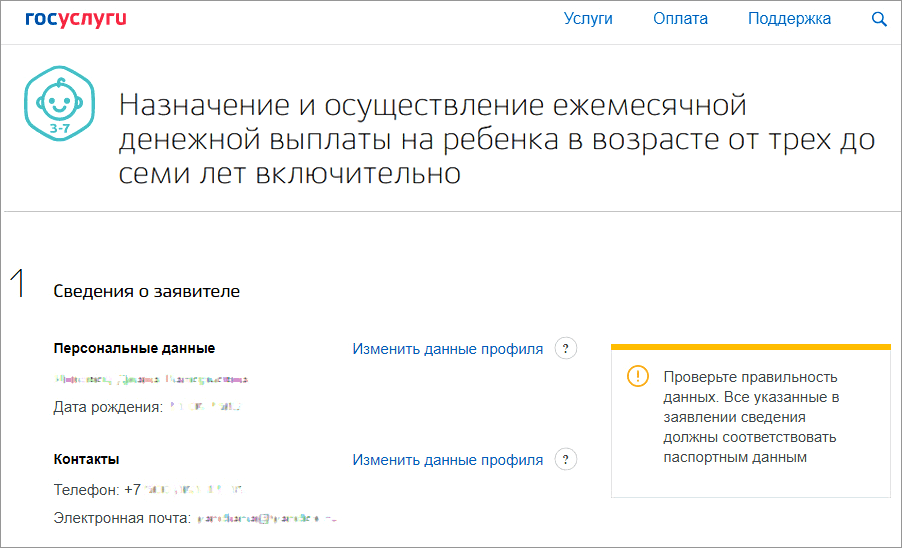Click the step number 1 marker
The width and height of the screenshot is (902, 548).
coord(18,284)
